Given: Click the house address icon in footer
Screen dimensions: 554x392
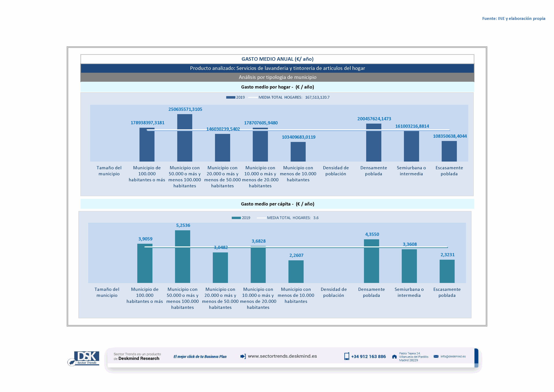Looking at the screenshot, I should (394, 357).
